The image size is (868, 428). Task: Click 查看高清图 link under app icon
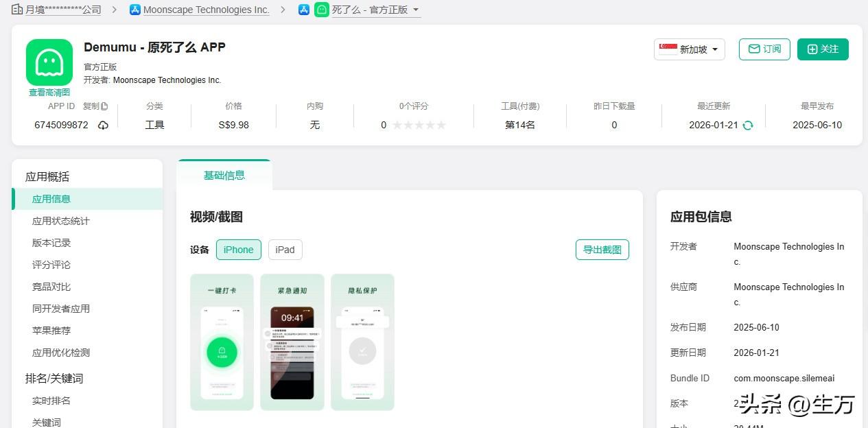point(49,93)
